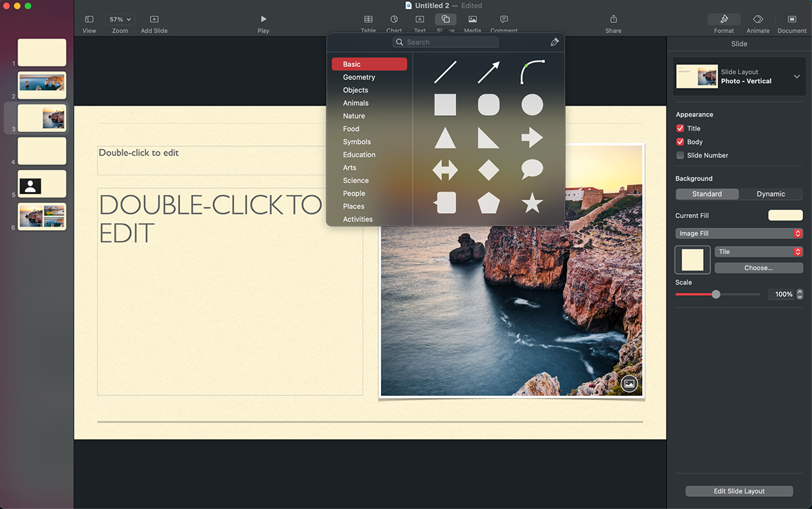Switch to the Animate inspector tab
The height and width of the screenshot is (509, 812).
pos(758,24)
